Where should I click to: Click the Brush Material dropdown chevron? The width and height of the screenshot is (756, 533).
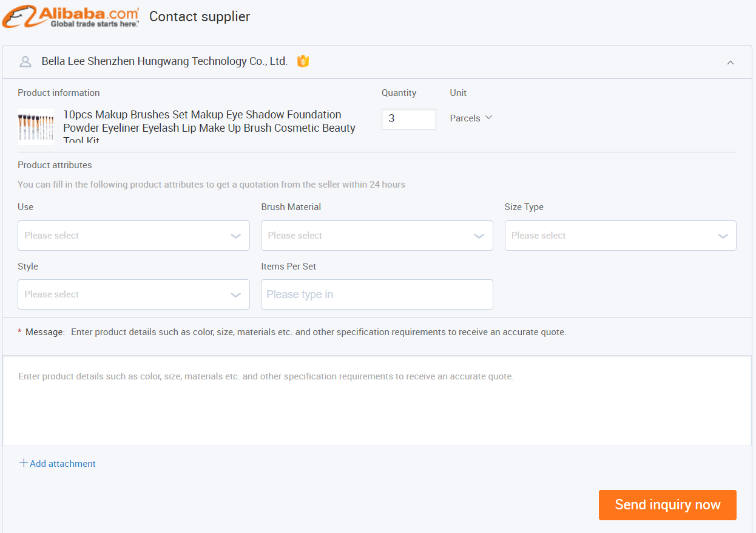[479, 235]
